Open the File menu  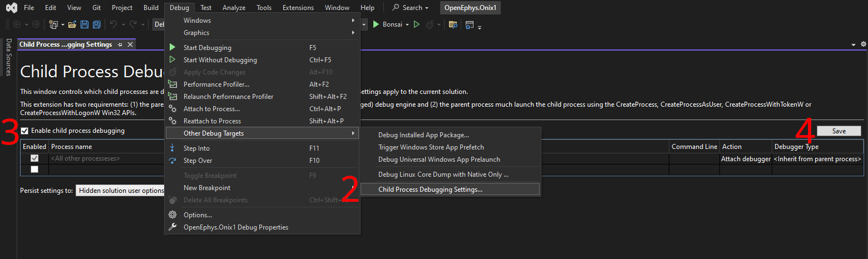(29, 8)
